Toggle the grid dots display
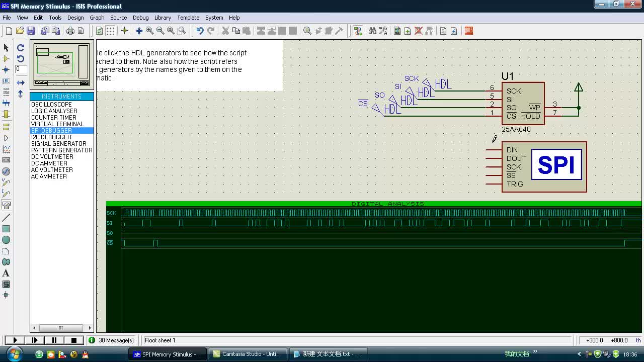This screenshot has width=644, height=362. coord(110,31)
